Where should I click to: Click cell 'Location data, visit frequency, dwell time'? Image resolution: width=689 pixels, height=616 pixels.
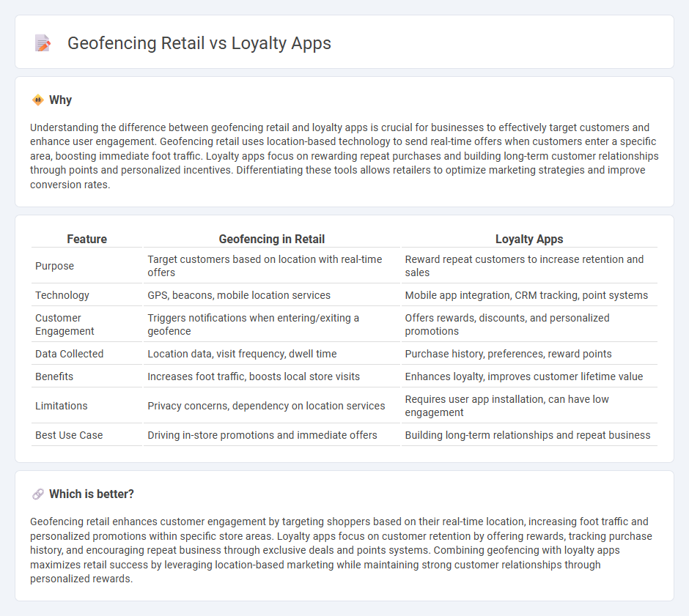pos(271,354)
